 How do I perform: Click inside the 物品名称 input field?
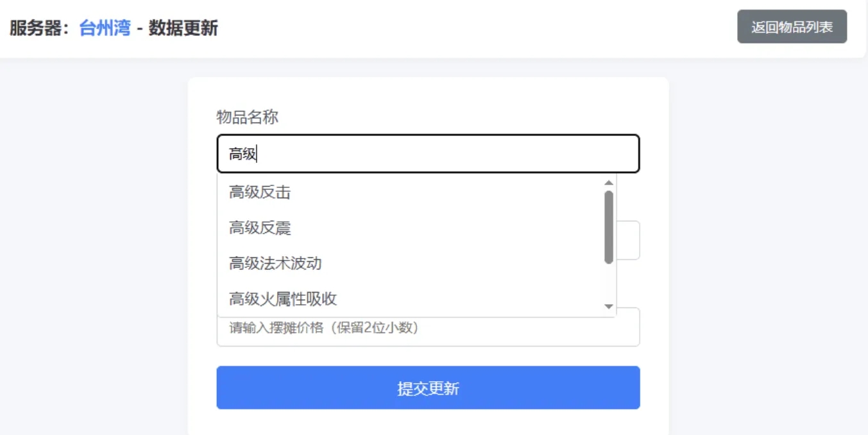point(428,153)
